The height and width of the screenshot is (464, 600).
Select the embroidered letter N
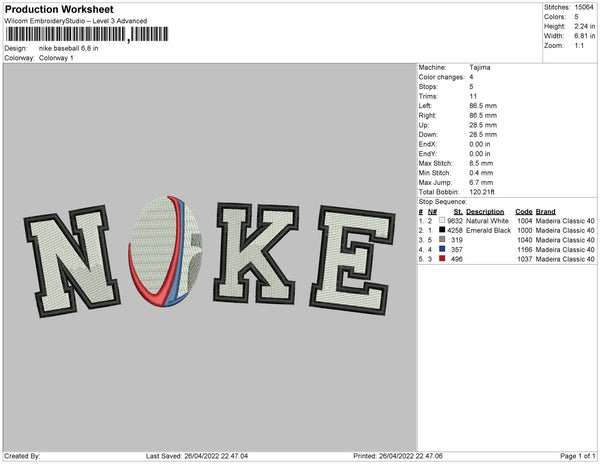[x=72, y=261]
